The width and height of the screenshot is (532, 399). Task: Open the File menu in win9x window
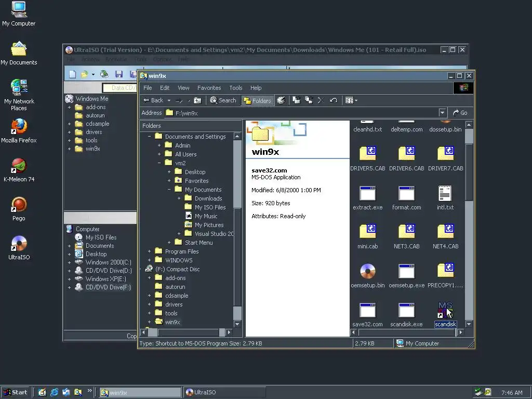[148, 88]
